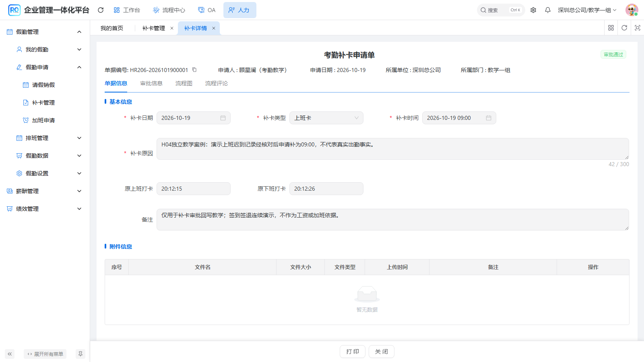The height and width of the screenshot is (362, 644).
Task: Click the global search box
Action: [501, 10]
